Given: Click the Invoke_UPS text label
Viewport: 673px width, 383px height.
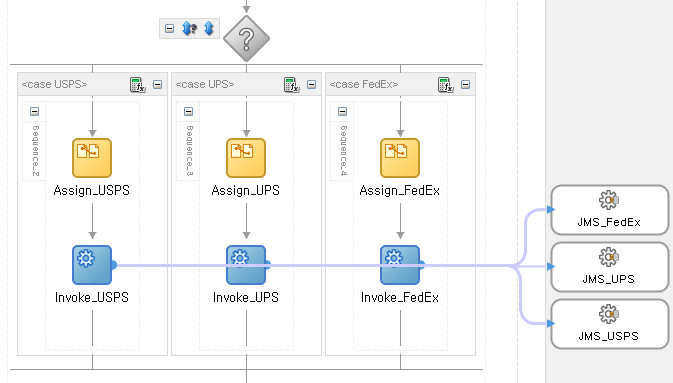Looking at the screenshot, I should pyautogui.click(x=246, y=298).
